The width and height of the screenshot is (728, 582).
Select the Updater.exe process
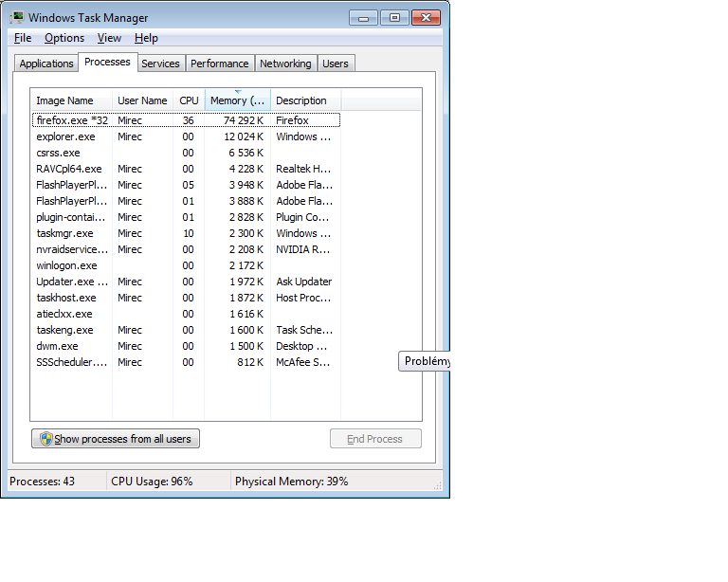(x=186, y=282)
